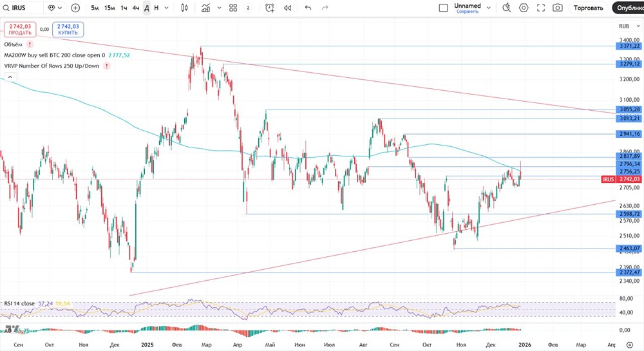Select the Д daily timeframe
The height and width of the screenshot is (351, 644).
(x=147, y=8)
